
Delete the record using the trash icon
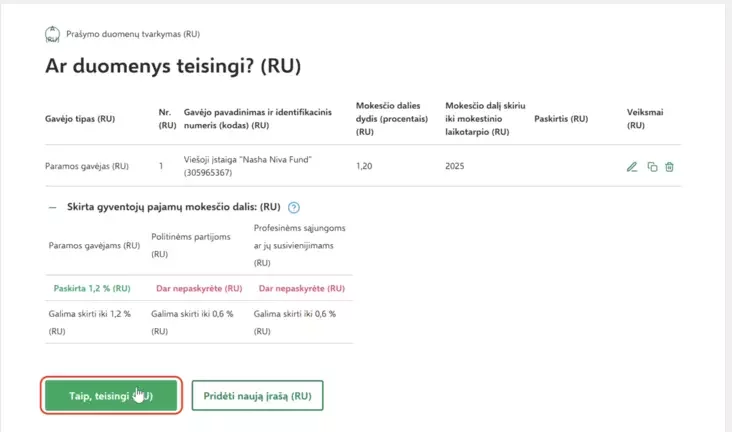670,167
